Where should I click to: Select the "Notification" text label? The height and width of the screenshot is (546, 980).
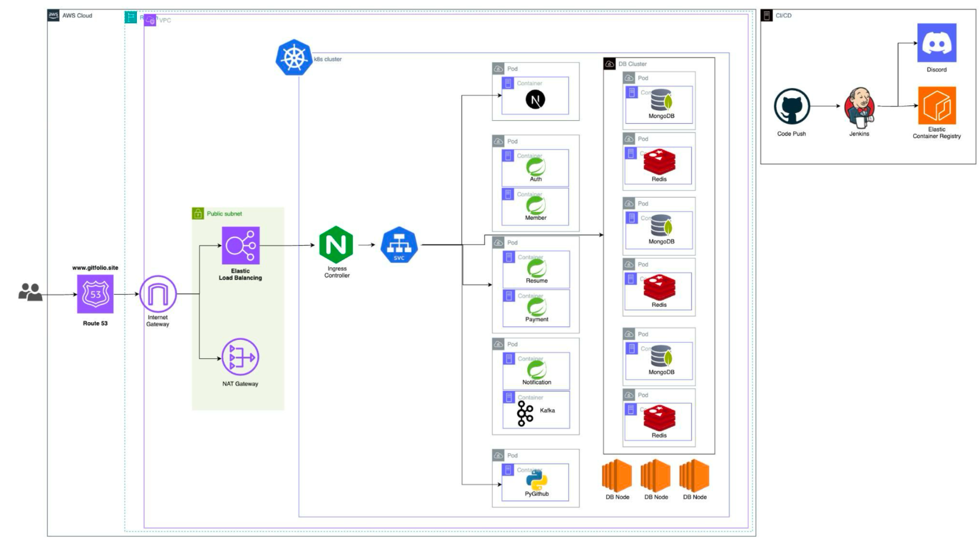coord(537,383)
